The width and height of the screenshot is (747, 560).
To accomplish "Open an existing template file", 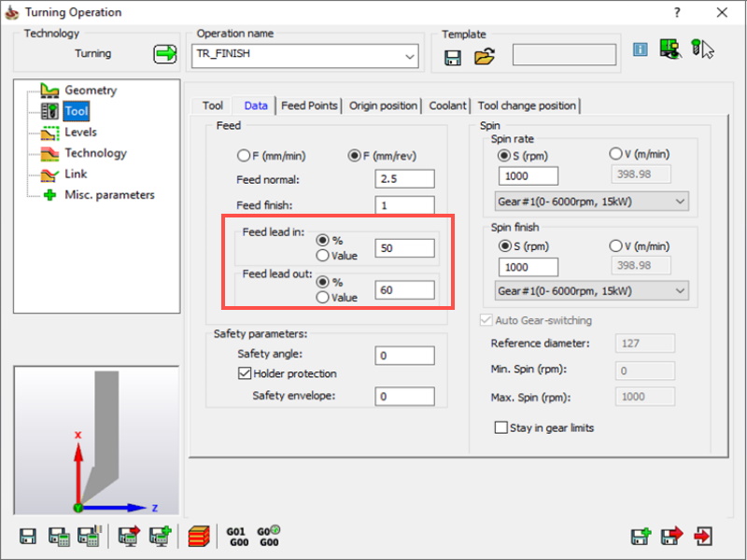I will 484,57.
